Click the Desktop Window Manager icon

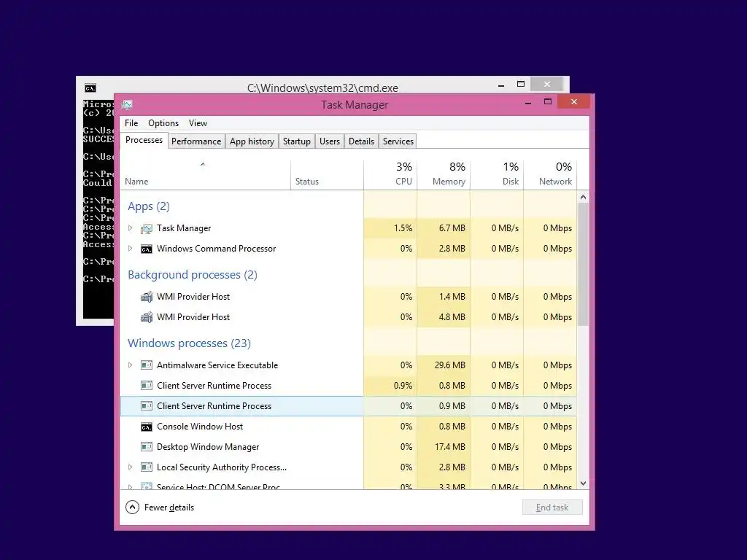pos(146,447)
